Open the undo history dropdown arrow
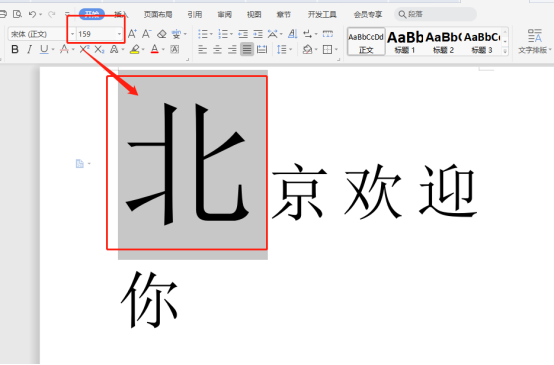The height and width of the screenshot is (365, 554). [x=41, y=14]
